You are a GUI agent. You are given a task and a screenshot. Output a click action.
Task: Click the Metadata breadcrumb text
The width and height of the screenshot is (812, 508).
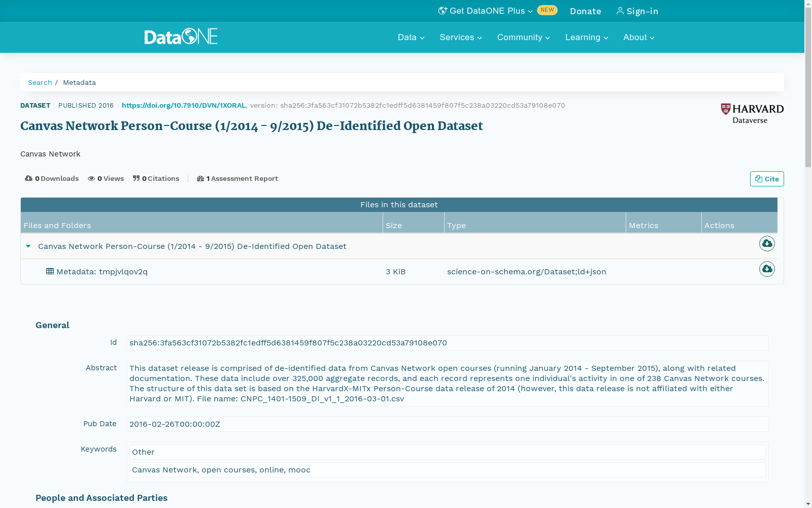79,82
